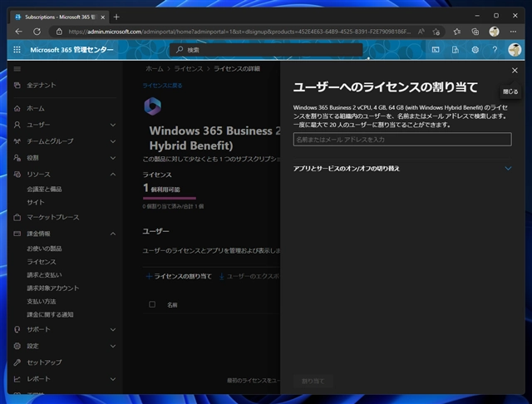Open a new browser tab
Image resolution: width=532 pixels, height=404 pixels.
116,17
